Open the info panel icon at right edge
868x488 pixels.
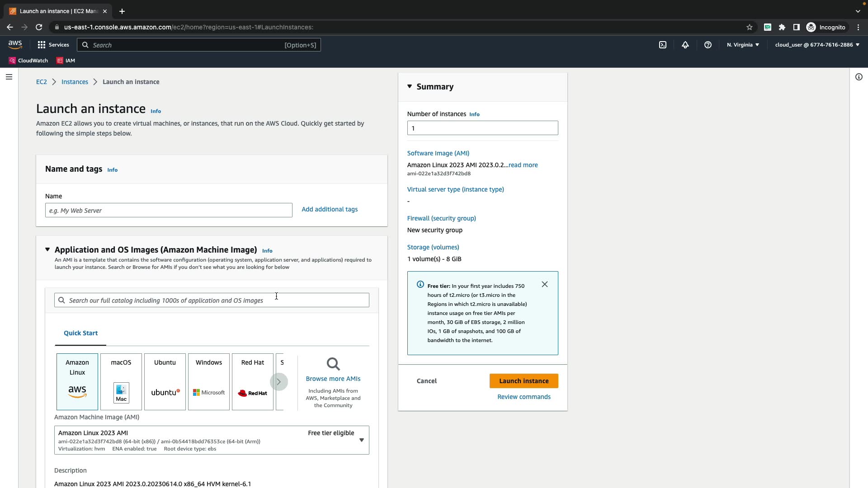pos(859,77)
